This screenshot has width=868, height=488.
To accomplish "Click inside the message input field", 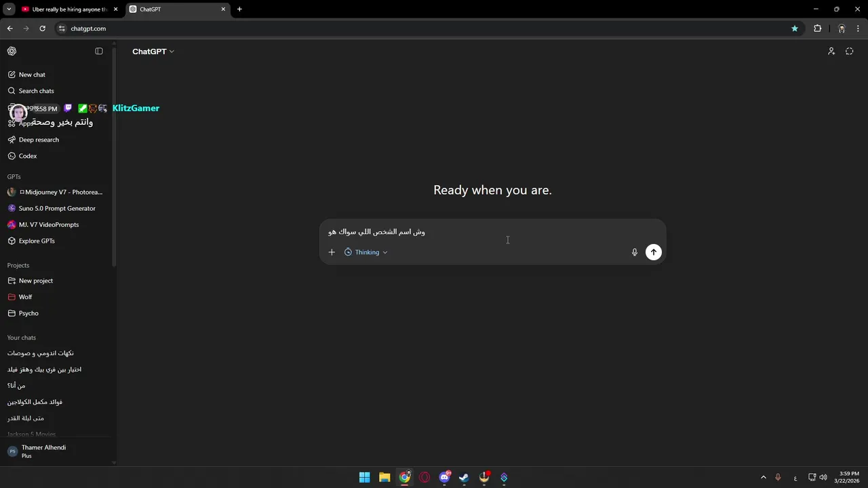I will [x=492, y=232].
